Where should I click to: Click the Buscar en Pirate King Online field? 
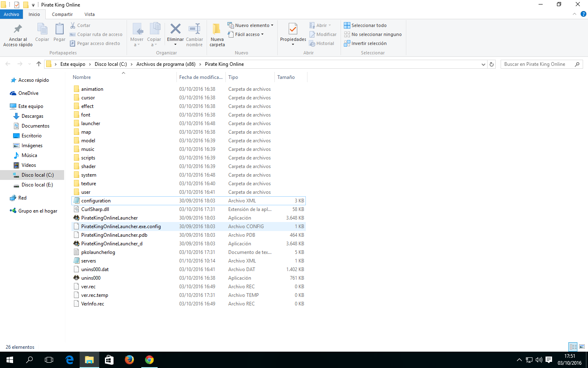(541, 64)
